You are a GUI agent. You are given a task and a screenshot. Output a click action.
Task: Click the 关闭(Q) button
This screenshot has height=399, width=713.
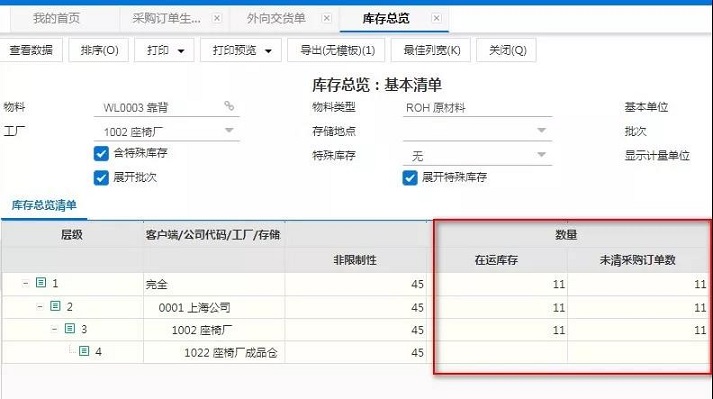[507, 50]
